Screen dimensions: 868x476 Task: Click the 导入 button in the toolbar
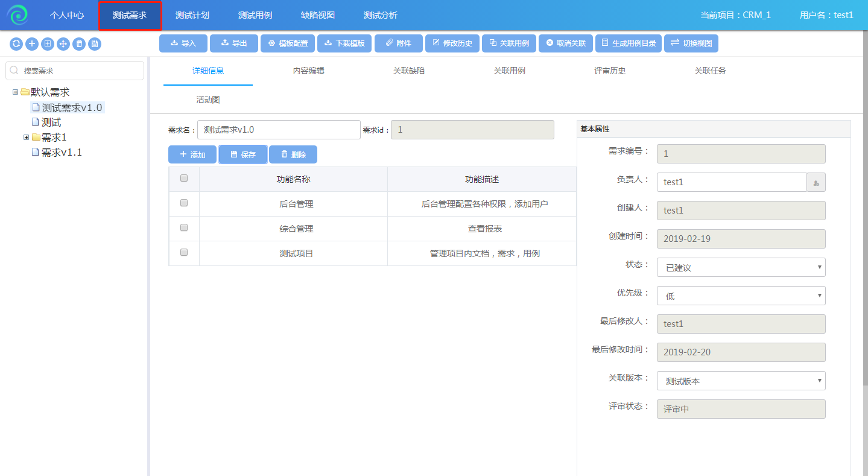coord(183,43)
